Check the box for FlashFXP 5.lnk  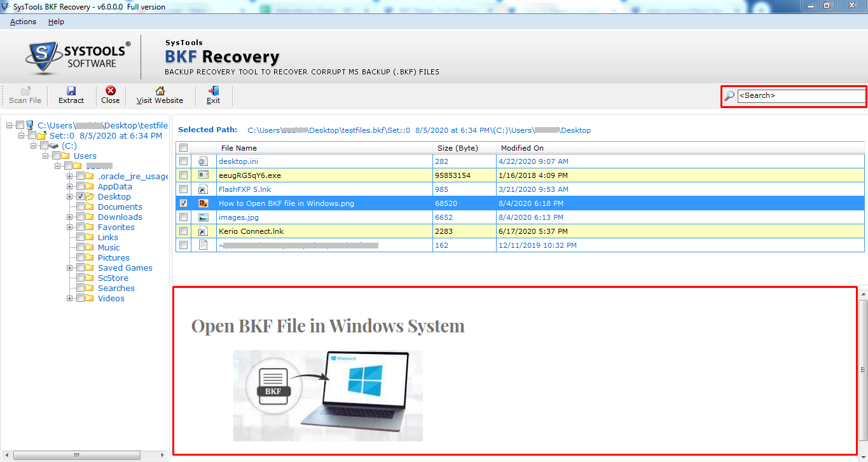point(184,189)
